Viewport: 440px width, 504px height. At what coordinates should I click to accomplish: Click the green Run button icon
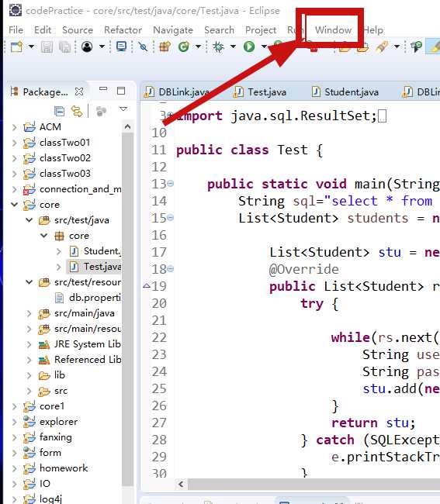pyautogui.click(x=249, y=47)
